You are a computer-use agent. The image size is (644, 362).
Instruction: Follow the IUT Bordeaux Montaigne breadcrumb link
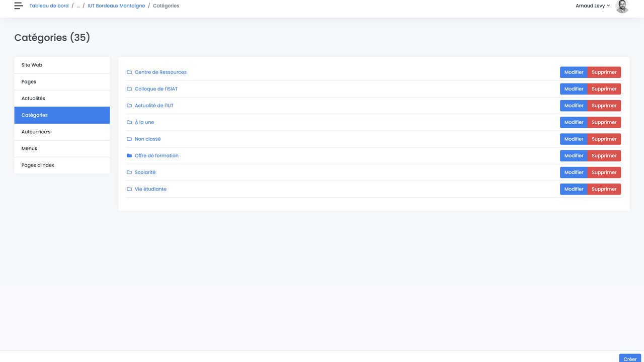click(116, 6)
